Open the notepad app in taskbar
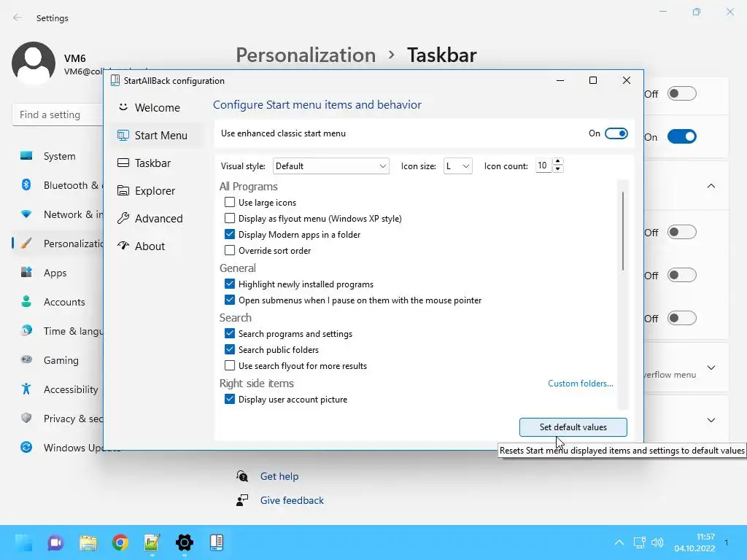The height and width of the screenshot is (560, 747). click(x=152, y=542)
